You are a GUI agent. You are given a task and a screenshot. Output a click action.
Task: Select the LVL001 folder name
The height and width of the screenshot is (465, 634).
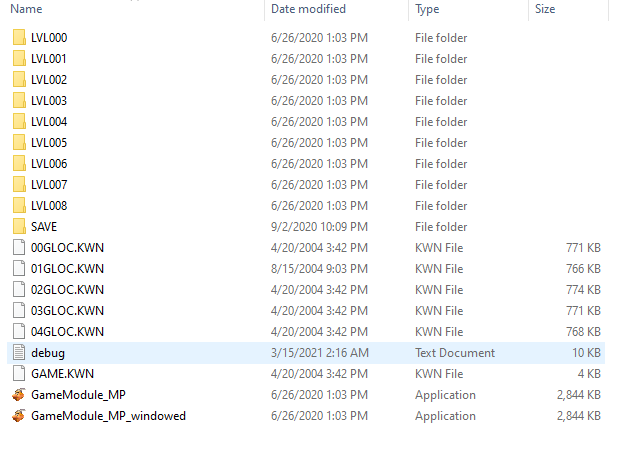[x=49, y=59]
